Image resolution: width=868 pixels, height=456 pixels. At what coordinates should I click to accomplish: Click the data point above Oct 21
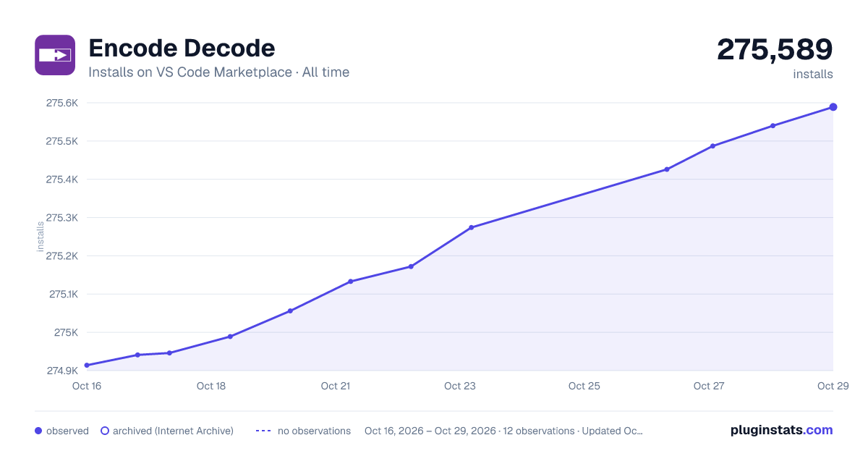coord(350,282)
